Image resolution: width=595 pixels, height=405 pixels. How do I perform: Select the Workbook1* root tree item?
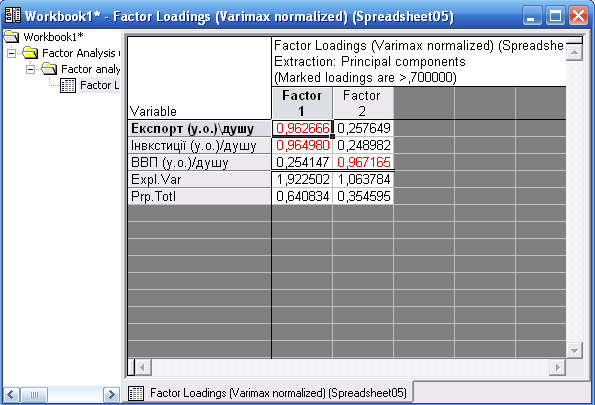click(x=53, y=37)
